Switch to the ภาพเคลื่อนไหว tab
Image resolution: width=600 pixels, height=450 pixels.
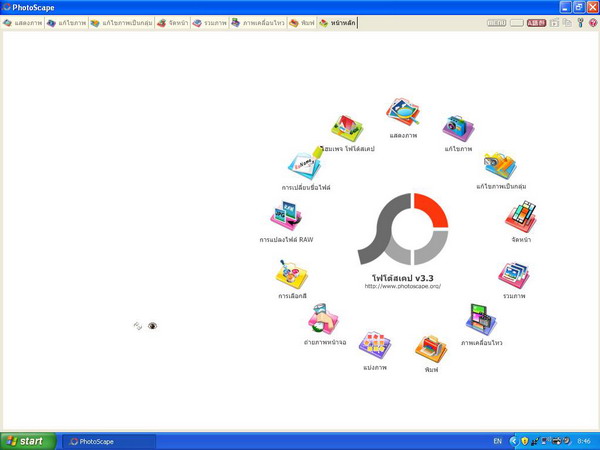258,23
